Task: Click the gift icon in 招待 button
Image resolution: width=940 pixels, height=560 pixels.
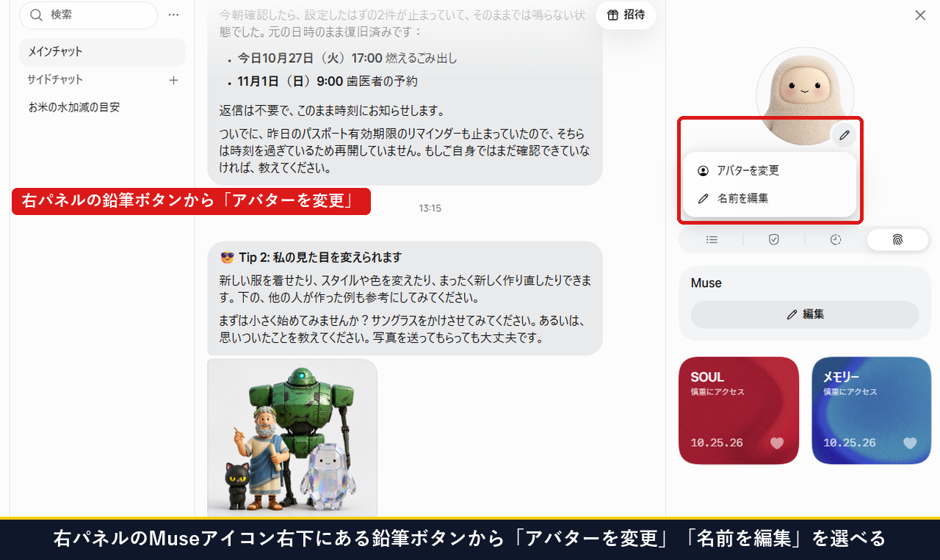Action: (x=613, y=15)
